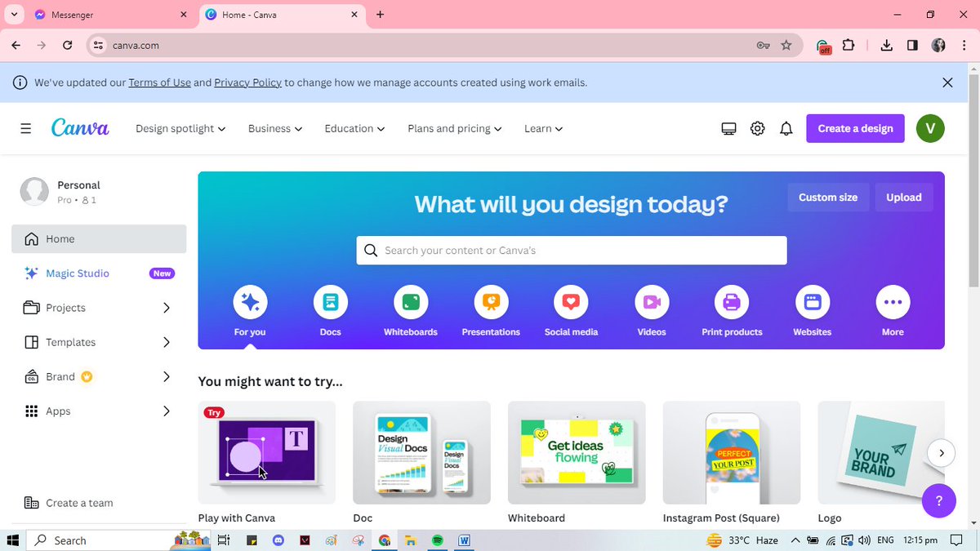Expand the Plans and pricing dropdown
The width and height of the screenshot is (980, 551).
coord(455,128)
